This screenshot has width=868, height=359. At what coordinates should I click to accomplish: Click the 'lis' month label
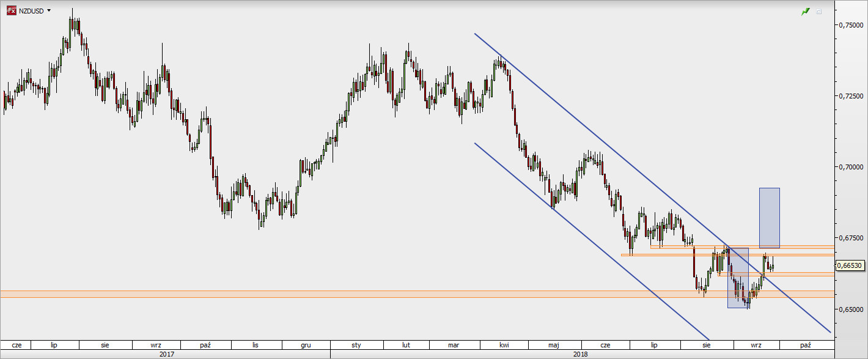(256, 345)
